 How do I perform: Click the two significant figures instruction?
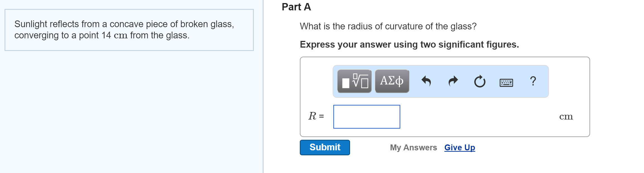point(409,45)
